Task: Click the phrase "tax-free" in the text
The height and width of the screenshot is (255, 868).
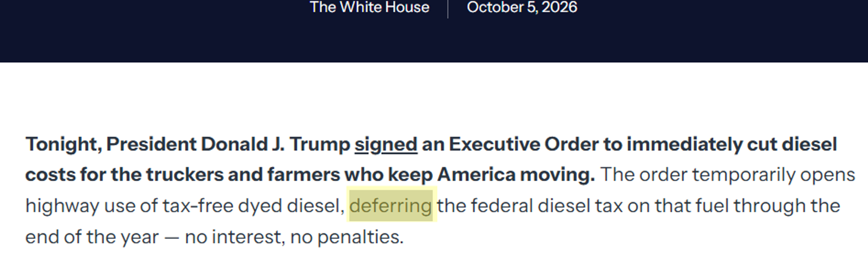Action: [198, 206]
